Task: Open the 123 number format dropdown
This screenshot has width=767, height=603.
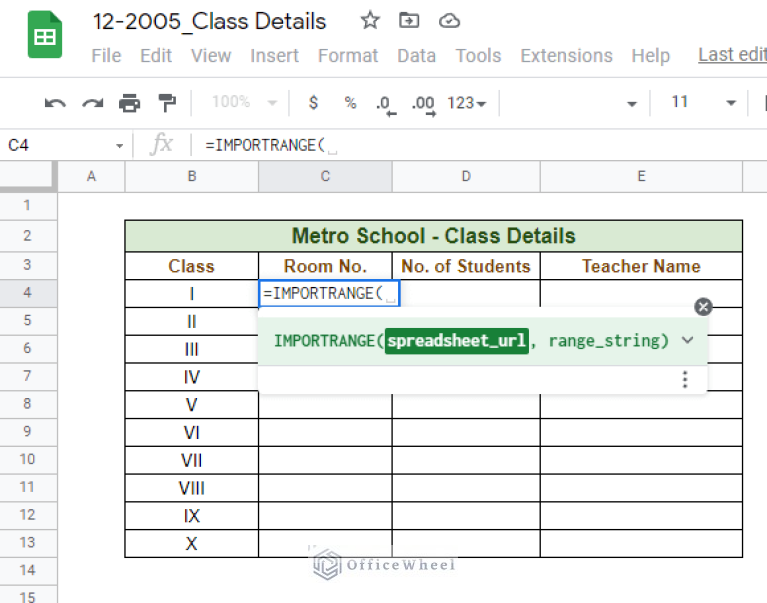Action: pyautogui.click(x=467, y=102)
